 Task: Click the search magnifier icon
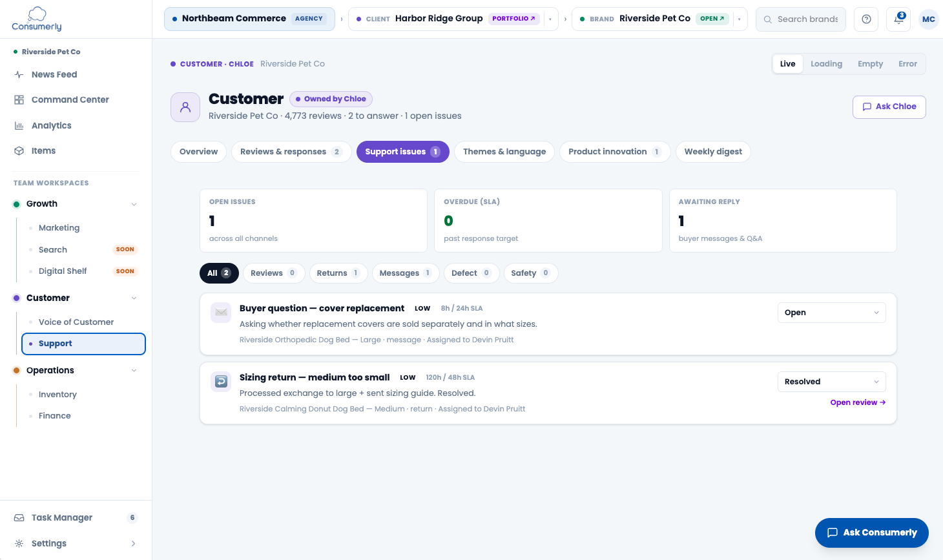tap(768, 19)
